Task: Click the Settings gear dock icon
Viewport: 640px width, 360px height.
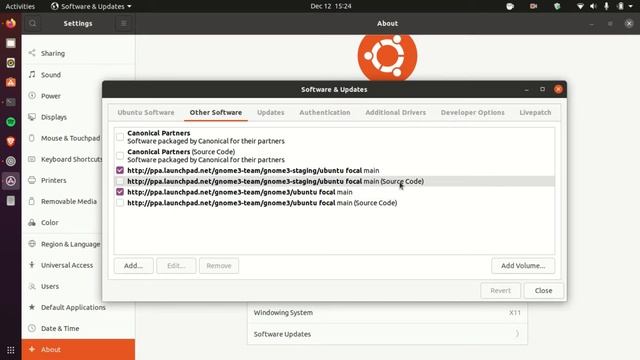Action: click(11, 161)
